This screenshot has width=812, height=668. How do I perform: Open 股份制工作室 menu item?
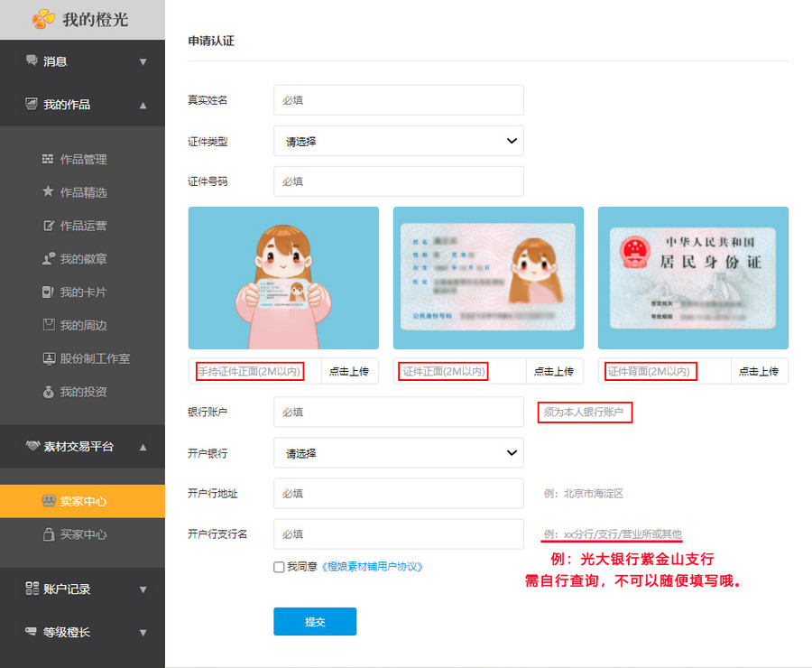tap(95, 358)
